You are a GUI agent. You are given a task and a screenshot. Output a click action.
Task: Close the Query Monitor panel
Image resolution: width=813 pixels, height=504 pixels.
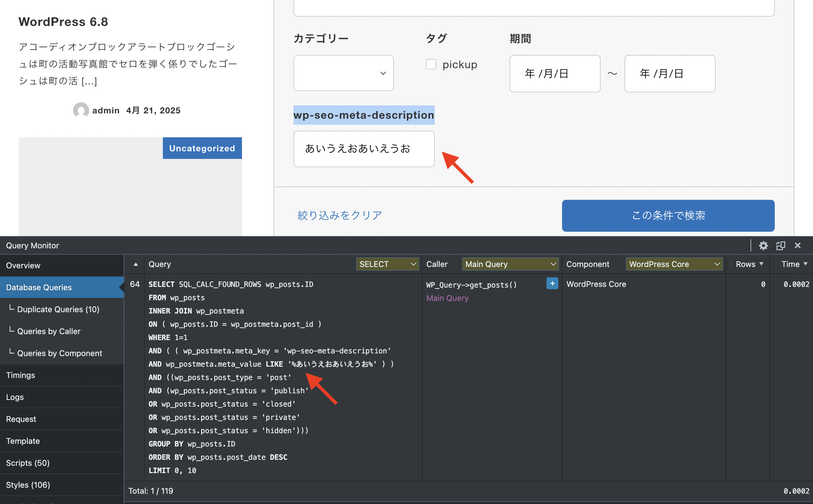click(x=798, y=246)
